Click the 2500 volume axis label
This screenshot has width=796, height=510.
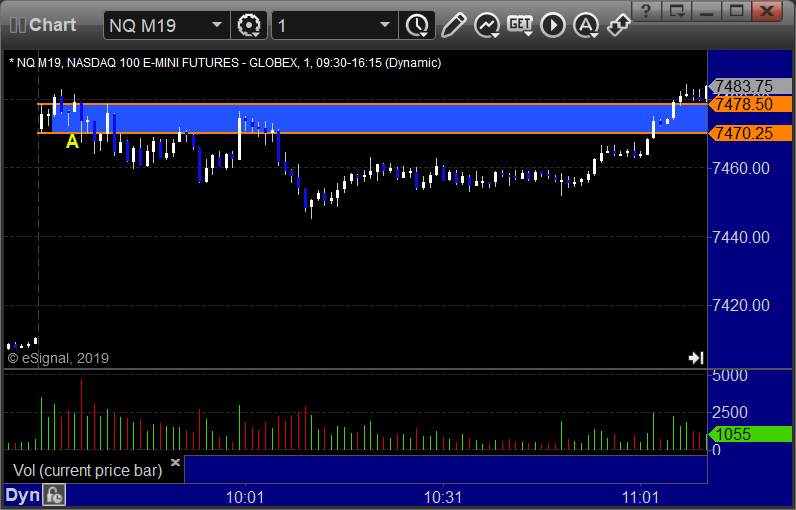click(x=730, y=412)
